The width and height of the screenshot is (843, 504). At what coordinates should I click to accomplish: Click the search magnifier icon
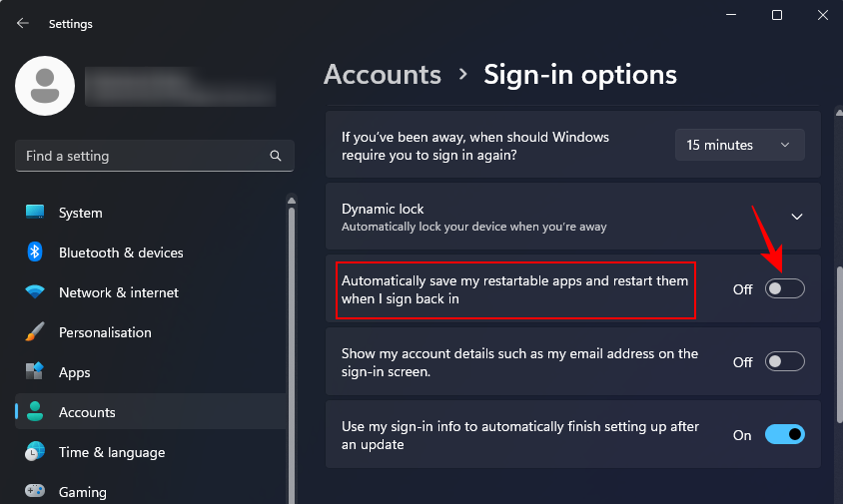pos(276,157)
